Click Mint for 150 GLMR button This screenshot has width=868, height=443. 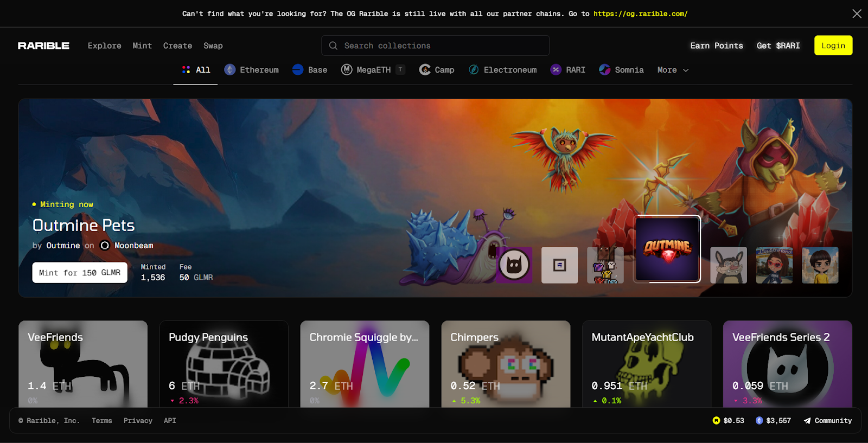(80, 273)
